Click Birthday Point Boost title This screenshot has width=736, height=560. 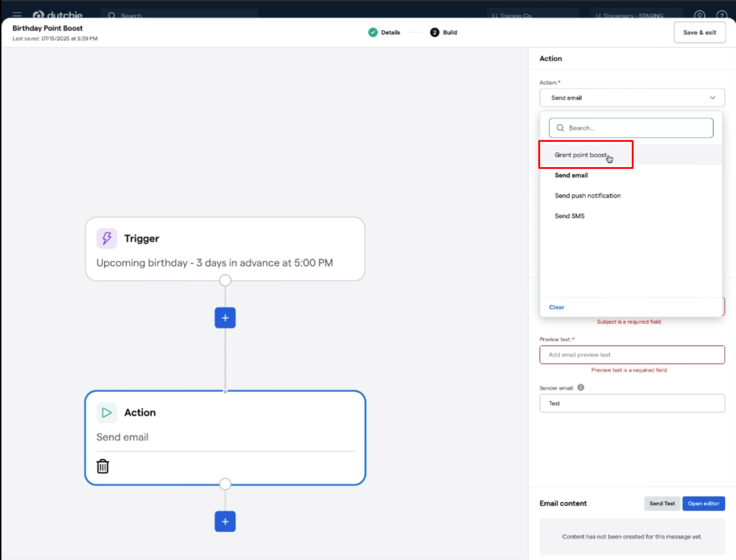pos(47,28)
